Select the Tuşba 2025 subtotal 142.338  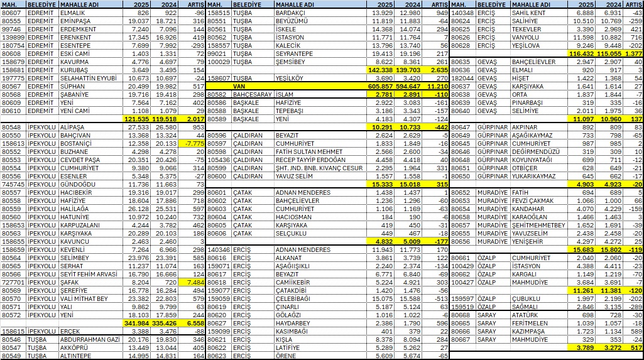[382, 69]
